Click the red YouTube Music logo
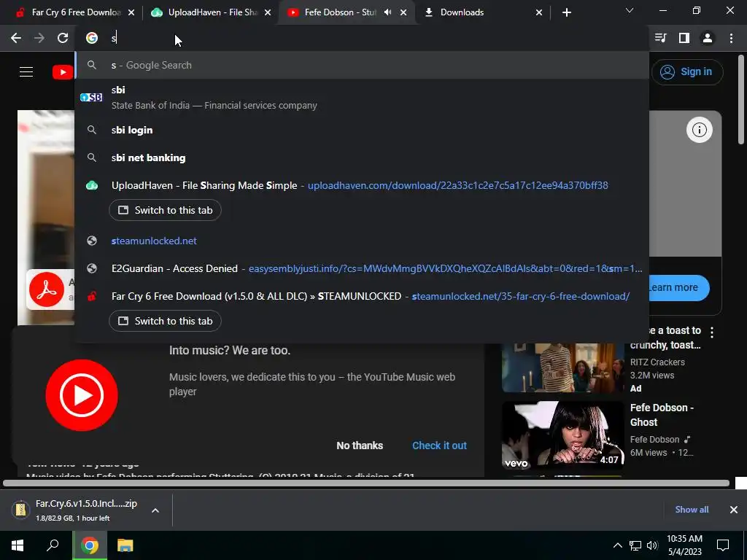This screenshot has width=747, height=560. 82,395
